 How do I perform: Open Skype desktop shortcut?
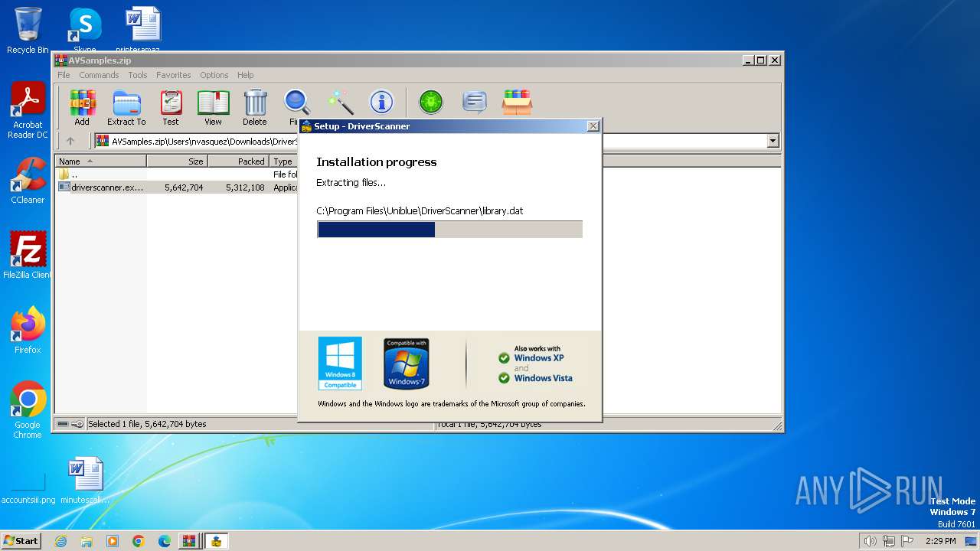click(x=85, y=31)
